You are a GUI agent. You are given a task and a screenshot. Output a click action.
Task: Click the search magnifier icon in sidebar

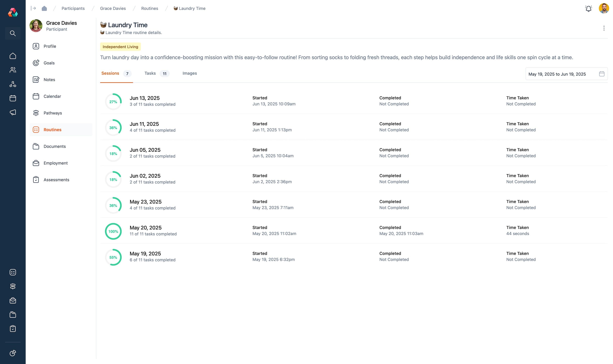click(13, 33)
